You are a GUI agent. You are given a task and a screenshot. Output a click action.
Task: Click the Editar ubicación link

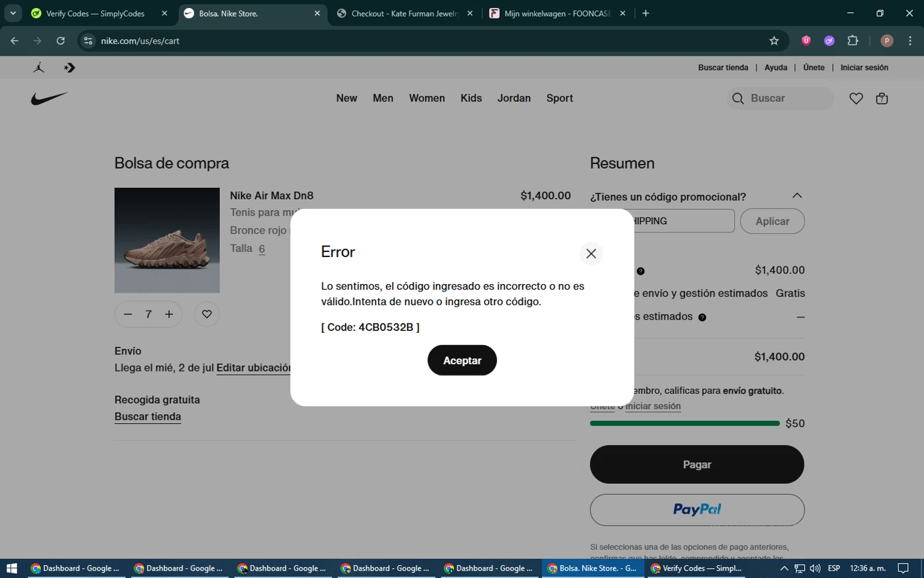click(x=253, y=368)
